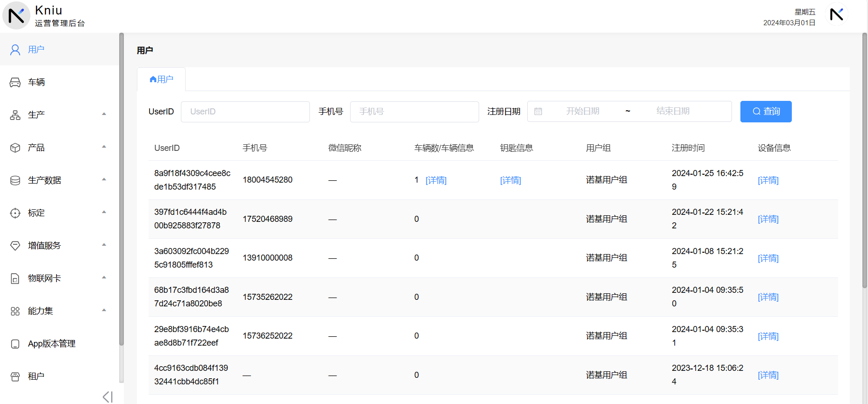The width and height of the screenshot is (868, 404).
Task: Click the 车辆数/车辆信息 column header
Action: click(x=444, y=148)
